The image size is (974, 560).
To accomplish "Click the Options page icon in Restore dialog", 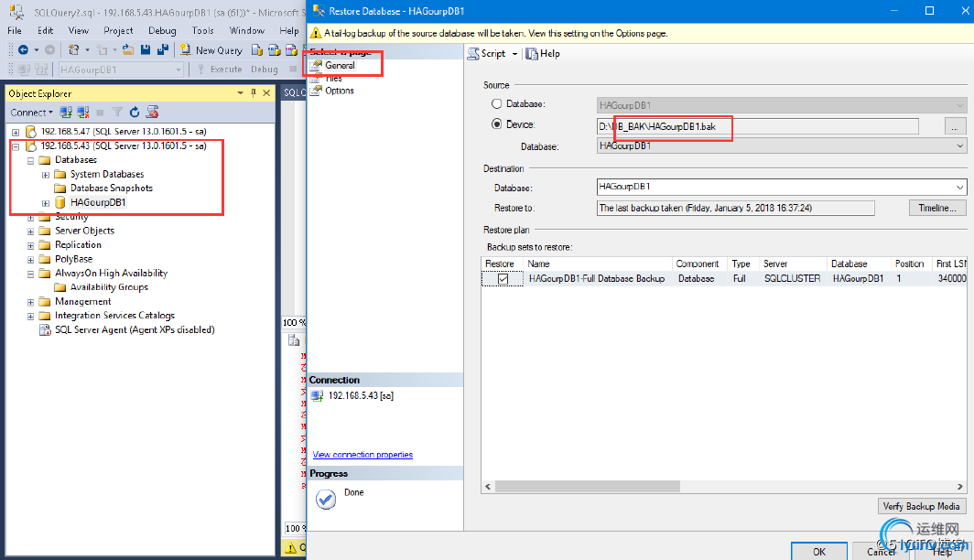I will [316, 91].
